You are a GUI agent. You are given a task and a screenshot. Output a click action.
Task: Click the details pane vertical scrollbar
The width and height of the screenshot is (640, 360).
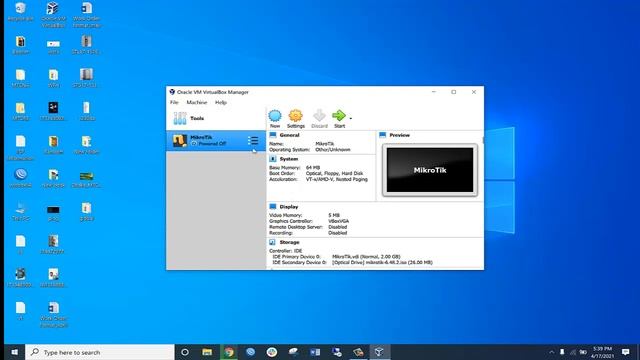(483, 140)
